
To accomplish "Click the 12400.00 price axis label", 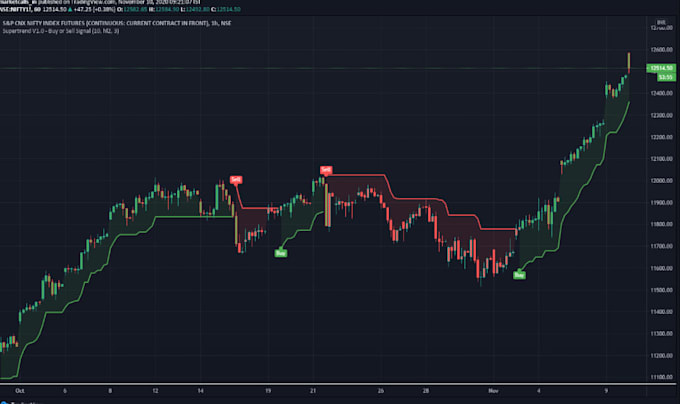I will pyautogui.click(x=661, y=93).
